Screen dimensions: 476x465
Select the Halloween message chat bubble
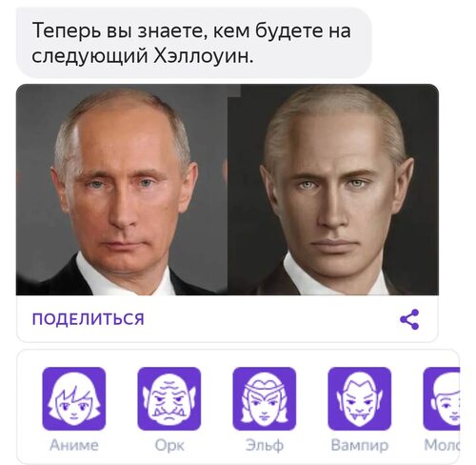click(x=193, y=43)
